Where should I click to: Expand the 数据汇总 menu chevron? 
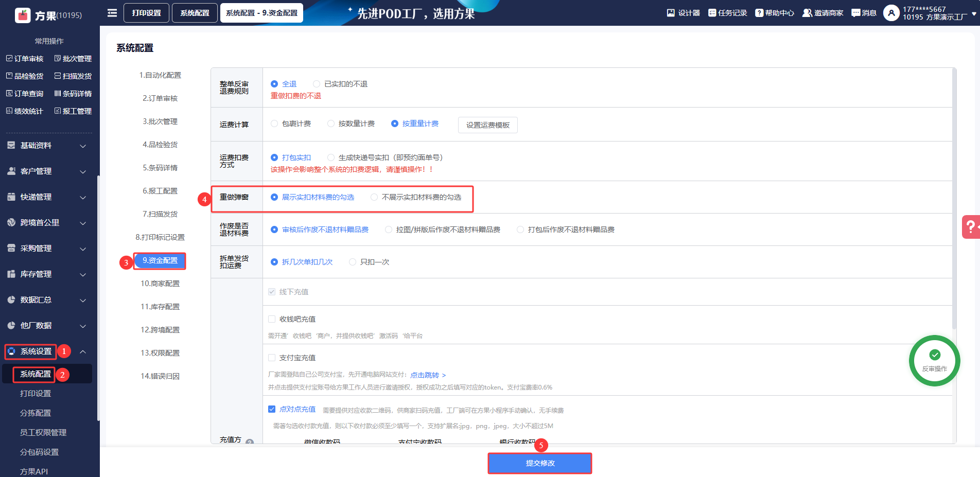click(83, 301)
